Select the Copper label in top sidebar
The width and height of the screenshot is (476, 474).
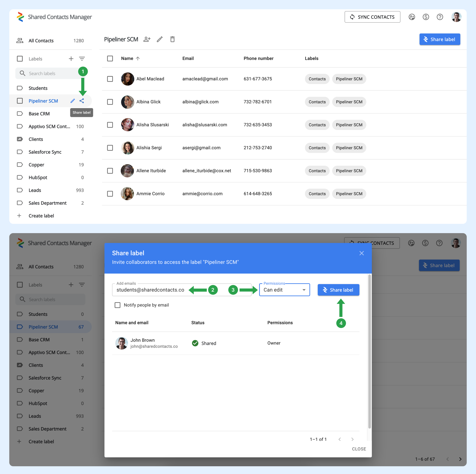51,165
